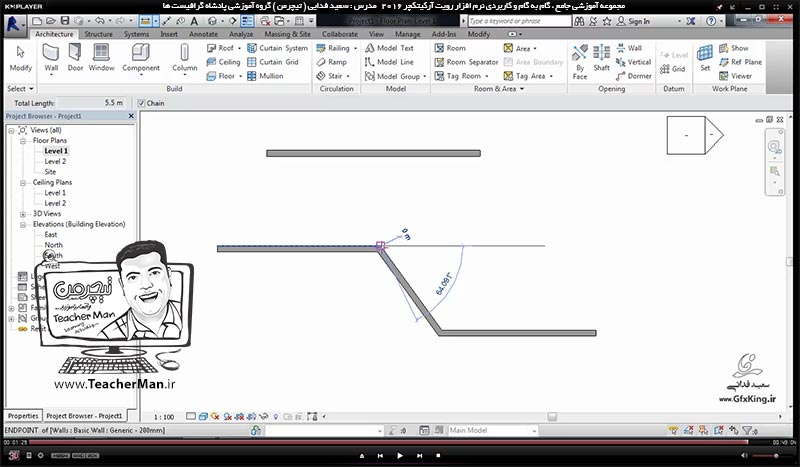The image size is (800, 467).
Task: Select the Ref Plane tool
Action: click(740, 62)
